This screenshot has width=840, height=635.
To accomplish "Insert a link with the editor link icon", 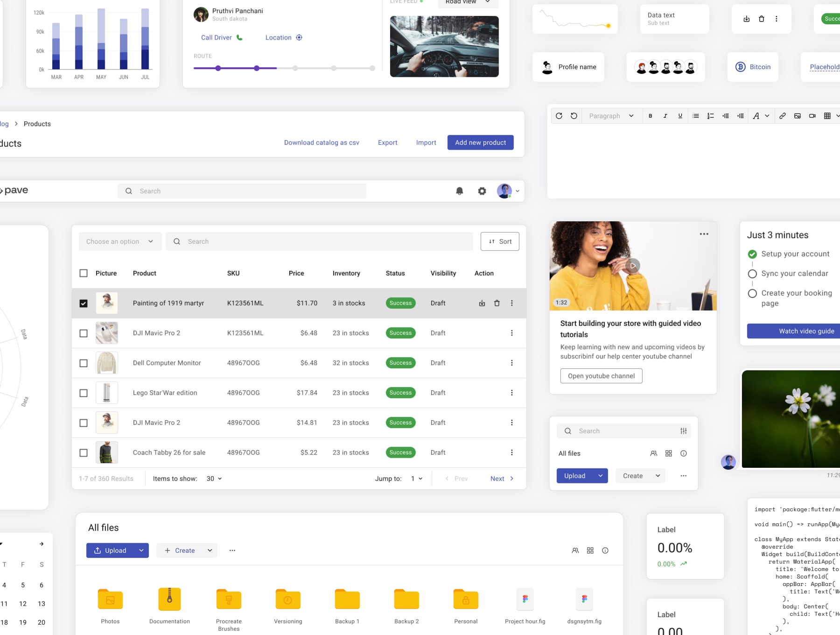I will point(783,116).
